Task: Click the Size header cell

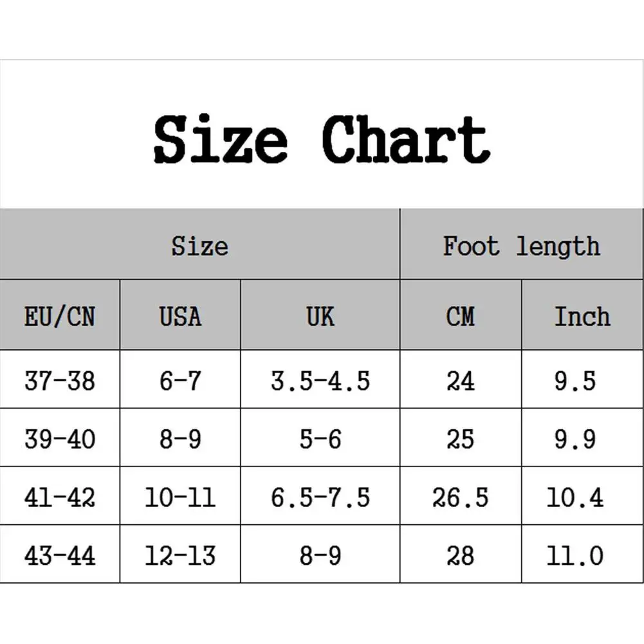Action: point(199,246)
